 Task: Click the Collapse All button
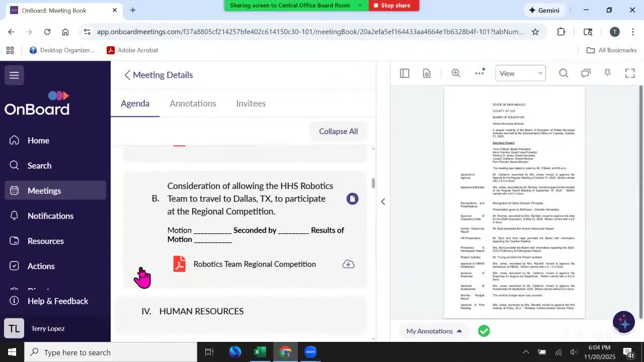click(338, 131)
